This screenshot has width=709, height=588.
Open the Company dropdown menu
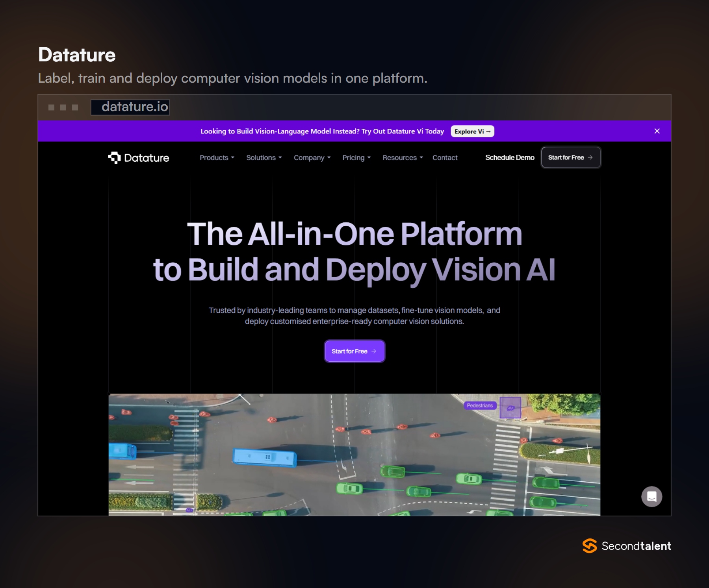click(x=312, y=158)
